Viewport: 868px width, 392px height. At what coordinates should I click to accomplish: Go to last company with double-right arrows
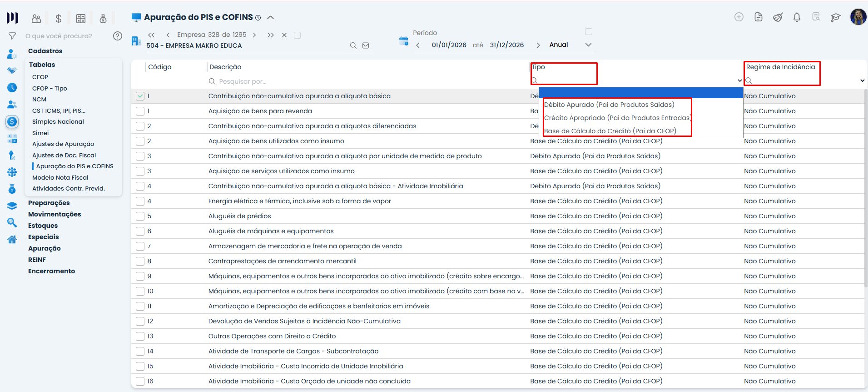pos(270,35)
